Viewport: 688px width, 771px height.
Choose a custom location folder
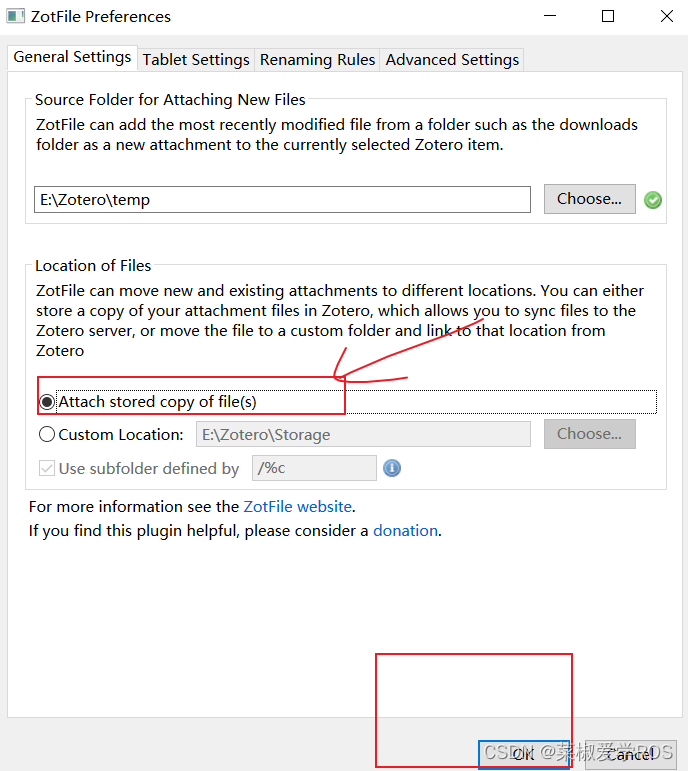tap(589, 434)
